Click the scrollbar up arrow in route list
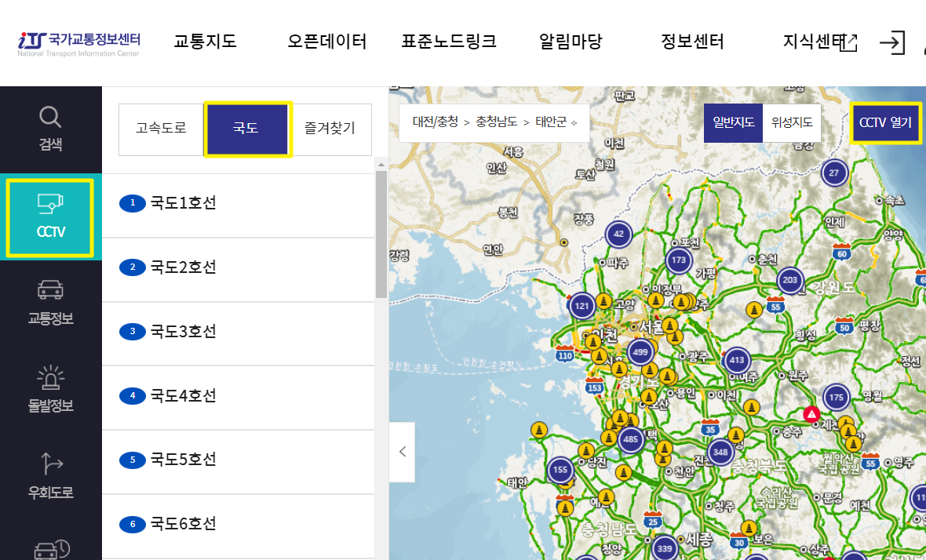This screenshot has width=926, height=560. tap(381, 165)
